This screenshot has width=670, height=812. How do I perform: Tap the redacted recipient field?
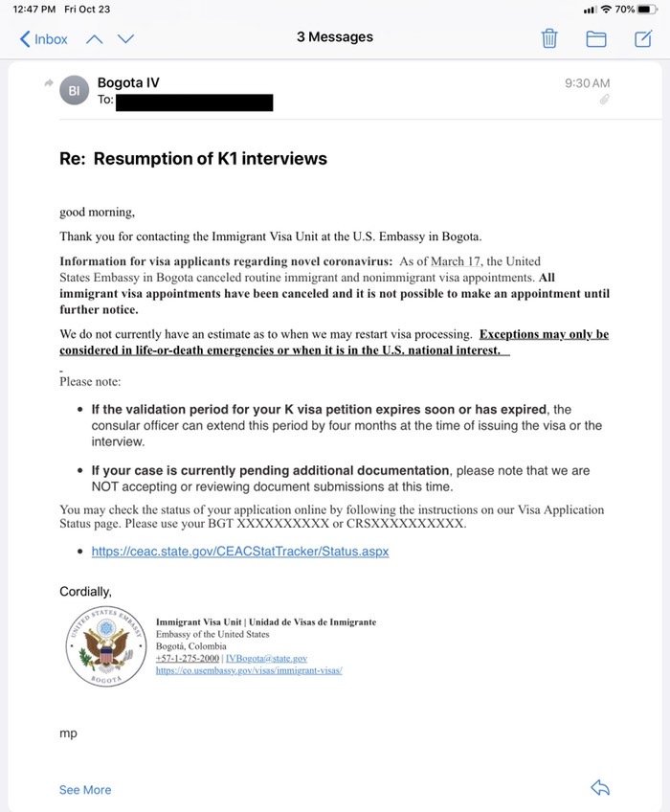click(x=194, y=102)
